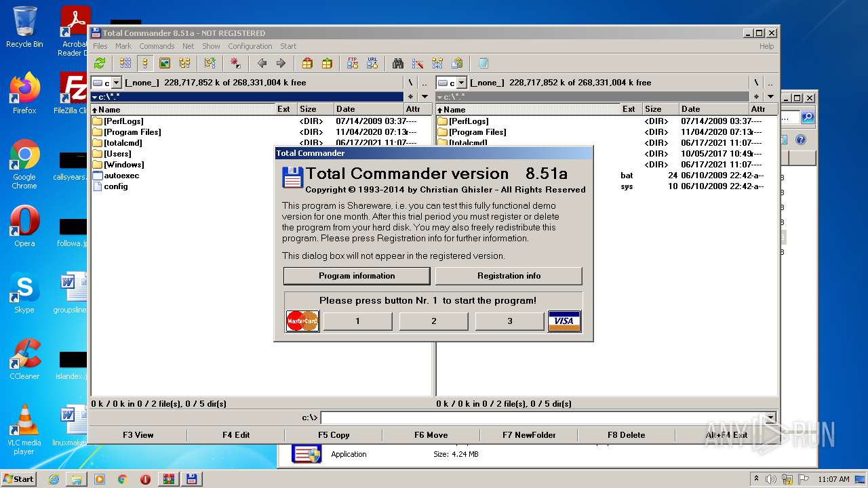The height and width of the screenshot is (488, 868).
Task: Click the VISA card icon in dialog
Action: click(564, 321)
